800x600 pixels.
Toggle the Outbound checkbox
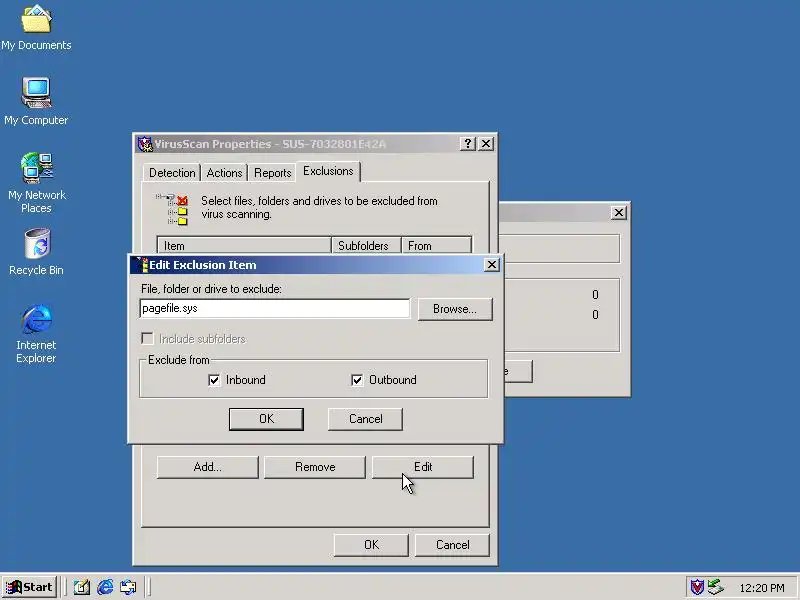(x=357, y=380)
